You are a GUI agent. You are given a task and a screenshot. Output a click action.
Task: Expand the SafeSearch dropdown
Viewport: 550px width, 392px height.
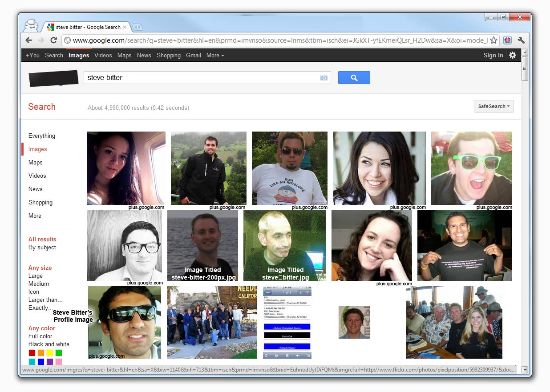click(x=493, y=107)
